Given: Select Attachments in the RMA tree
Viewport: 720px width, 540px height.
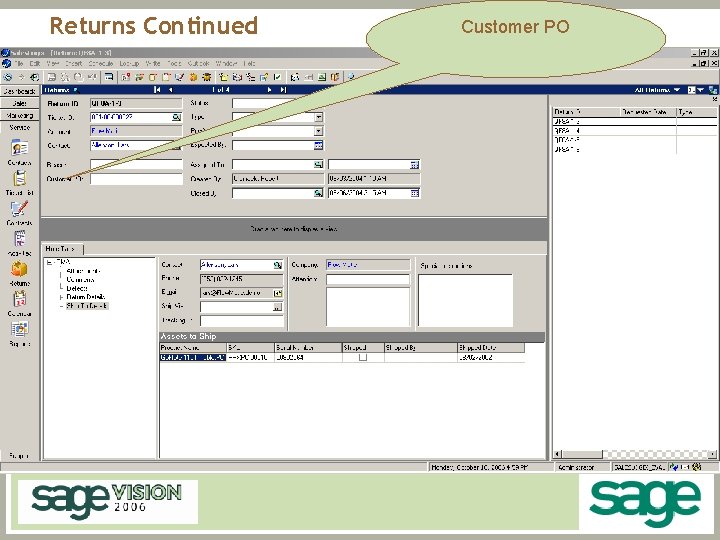Looking at the screenshot, I should (83, 271).
